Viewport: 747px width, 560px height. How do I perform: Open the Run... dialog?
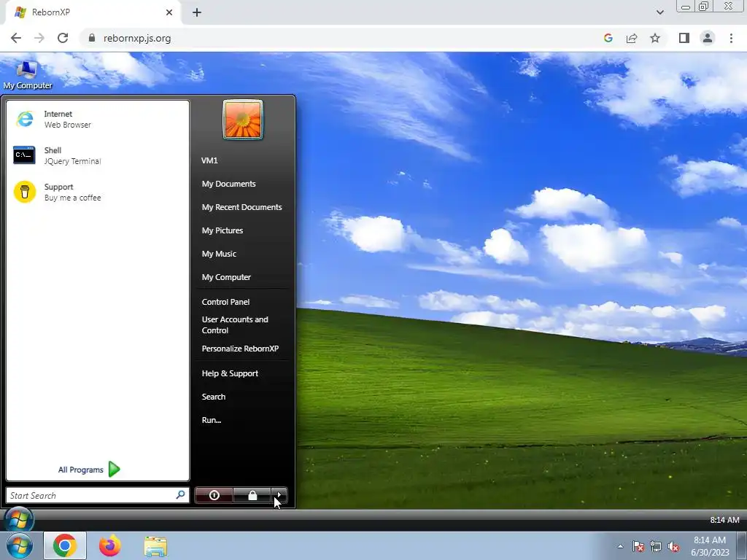[x=211, y=420]
